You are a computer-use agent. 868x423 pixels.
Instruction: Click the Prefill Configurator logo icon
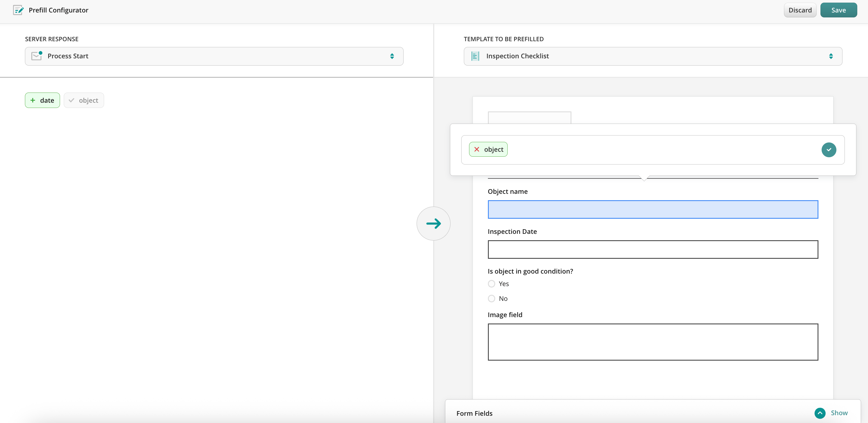point(18,10)
